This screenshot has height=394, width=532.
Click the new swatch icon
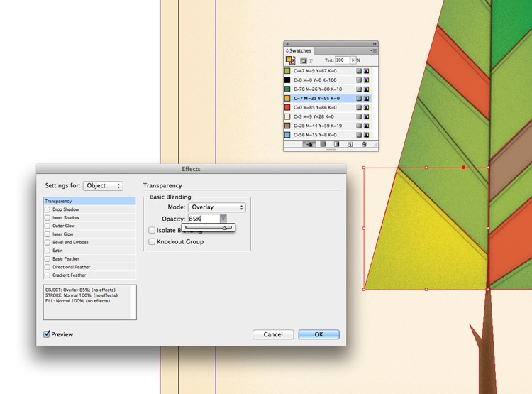coord(352,144)
